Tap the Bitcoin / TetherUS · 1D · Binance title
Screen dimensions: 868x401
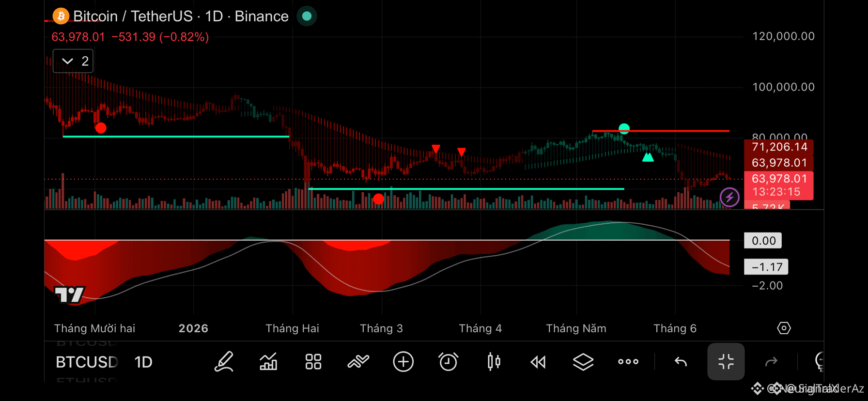coord(181,16)
